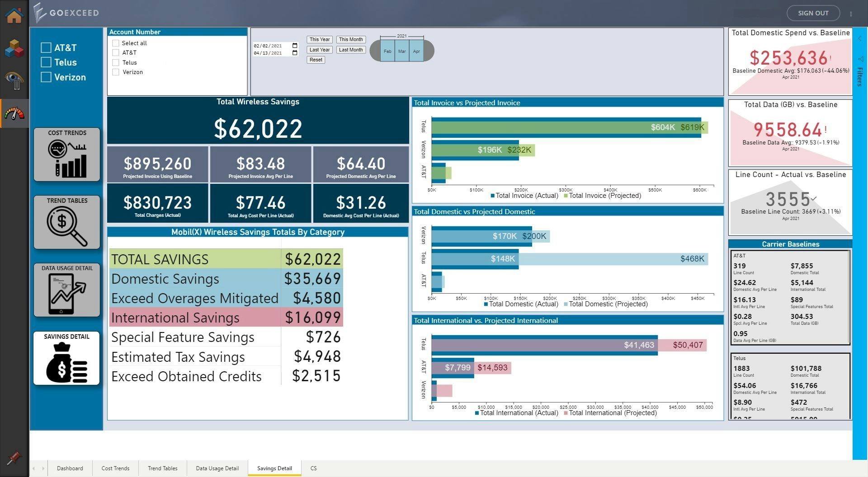The height and width of the screenshot is (477, 868).
Task: Click the TOTAL SAVINGS row label
Action: (x=160, y=259)
